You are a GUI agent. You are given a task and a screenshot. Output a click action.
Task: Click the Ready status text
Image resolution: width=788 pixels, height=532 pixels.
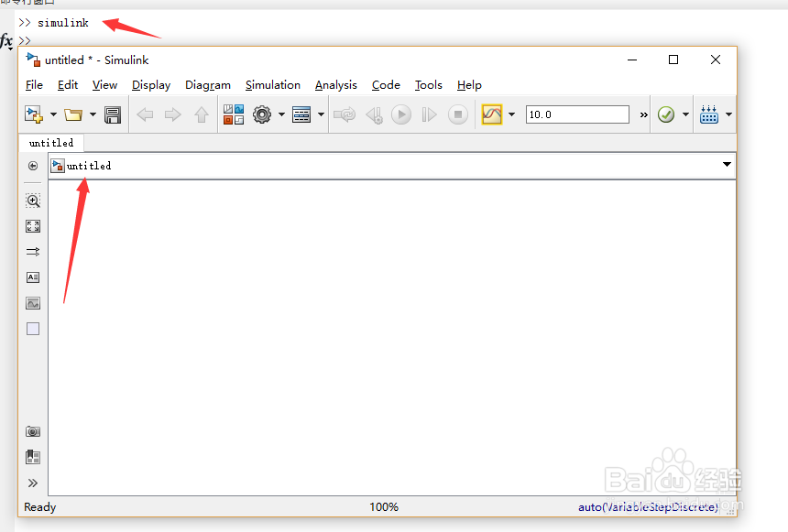click(x=39, y=507)
